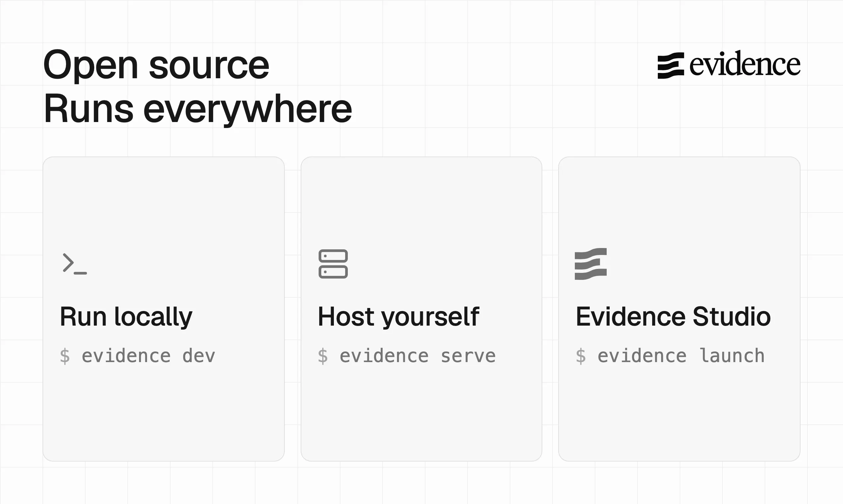
Task: Click the Evidence logo in the top right
Action: click(729, 64)
